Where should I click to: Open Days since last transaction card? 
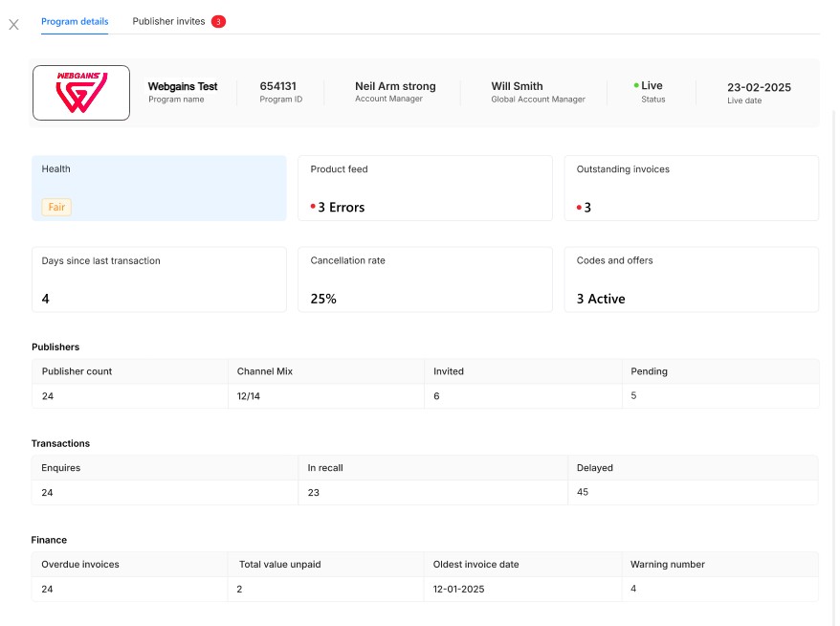(x=159, y=279)
